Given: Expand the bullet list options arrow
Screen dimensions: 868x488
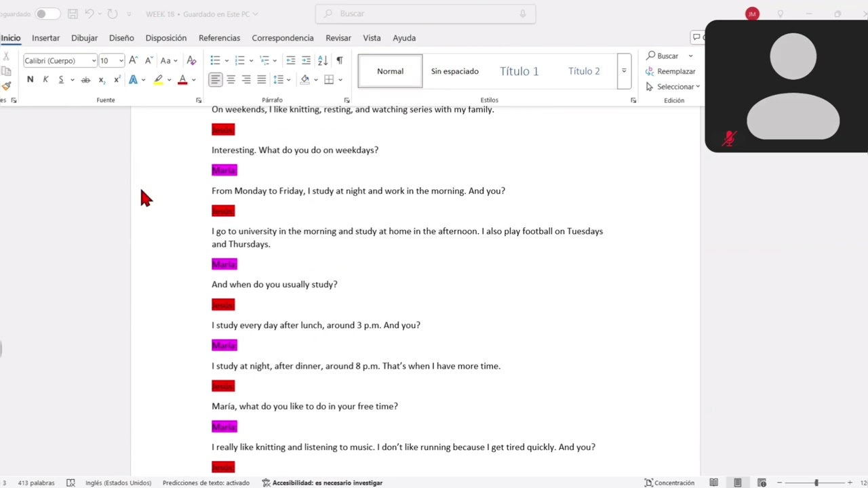Looking at the screenshot, I should click(226, 60).
